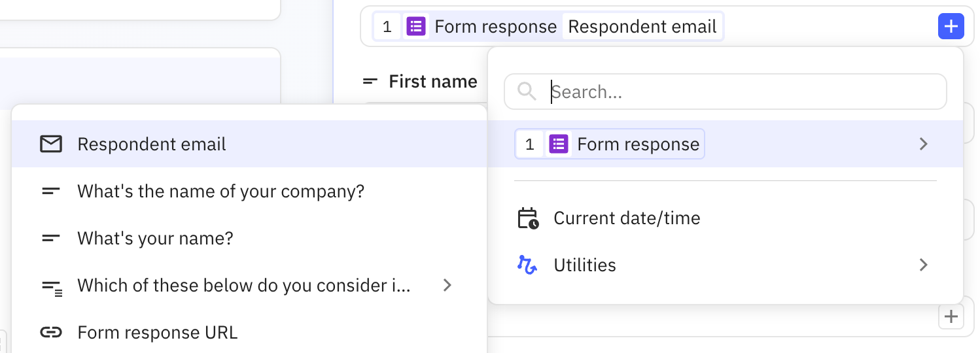Expand the Utilities submenu chevron
Screen dimensions: 980x353
(x=923, y=265)
